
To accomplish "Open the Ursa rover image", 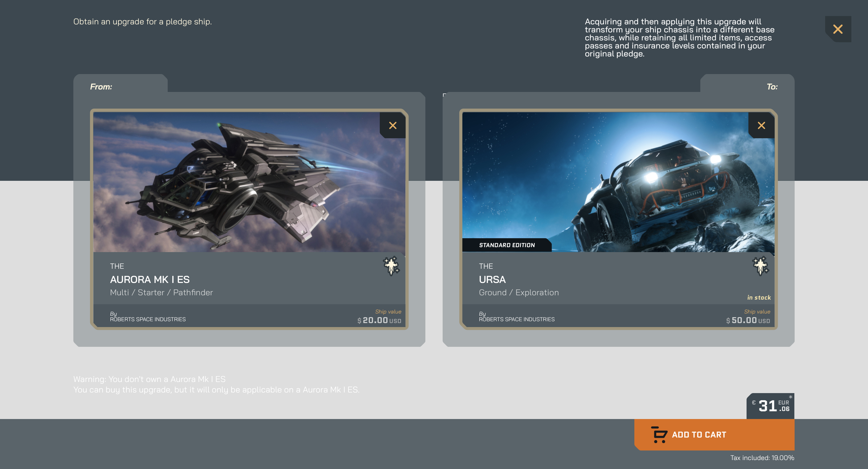I will 618,182.
